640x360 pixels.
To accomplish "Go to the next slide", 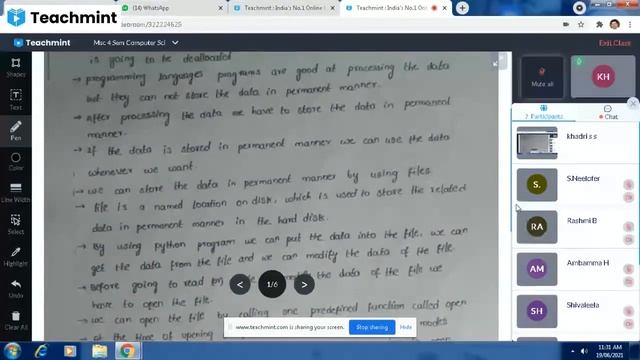I will click(304, 284).
